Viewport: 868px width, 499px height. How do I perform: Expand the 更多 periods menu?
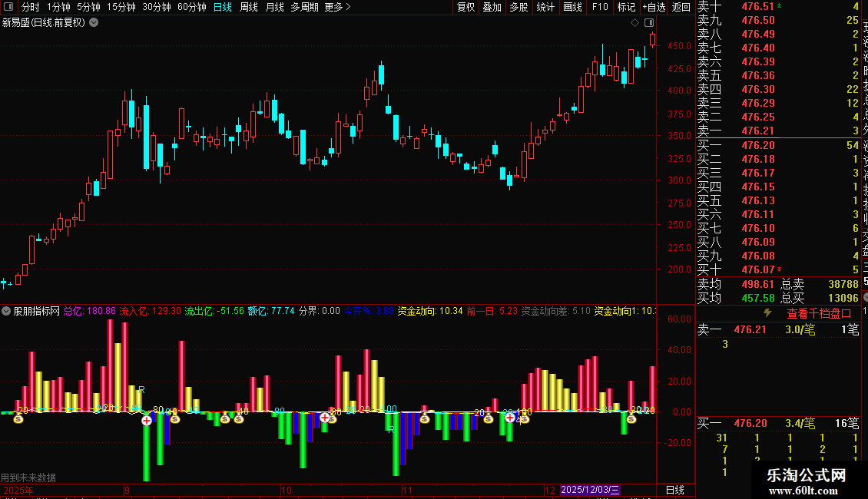point(337,7)
